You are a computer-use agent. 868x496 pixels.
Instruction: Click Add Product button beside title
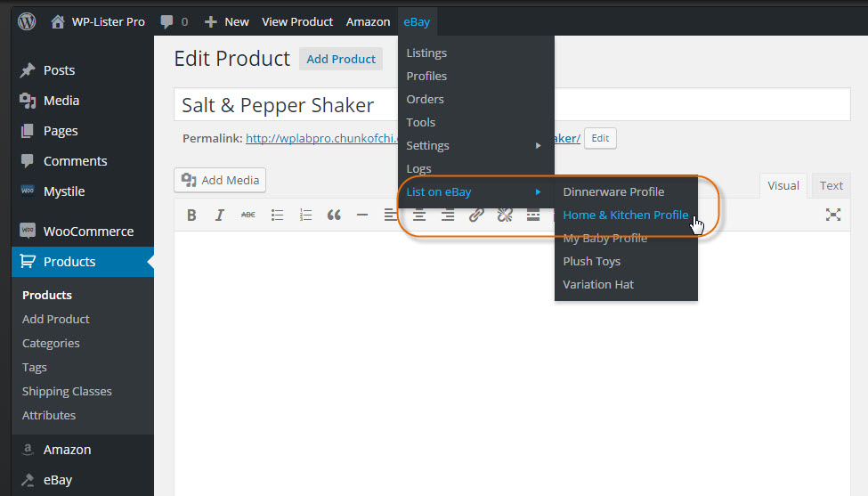(x=341, y=60)
